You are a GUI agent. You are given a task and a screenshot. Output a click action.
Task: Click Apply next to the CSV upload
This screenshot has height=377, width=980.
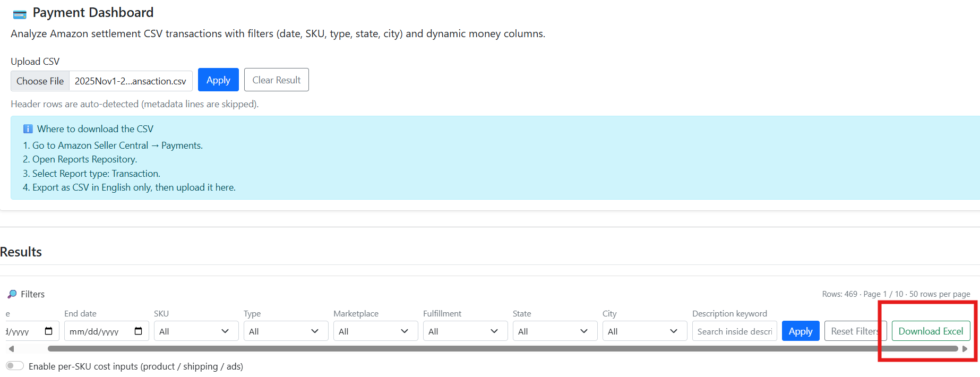(218, 80)
